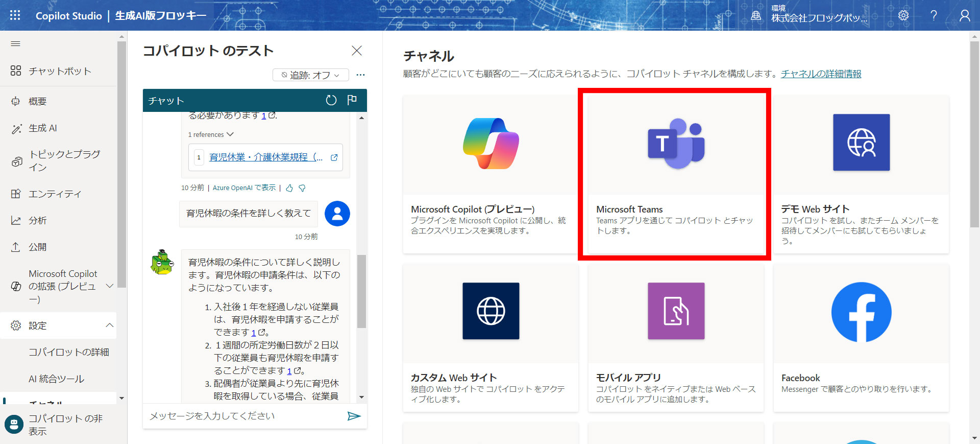
Task: Restart the chat conversation icon
Action: coord(331,100)
